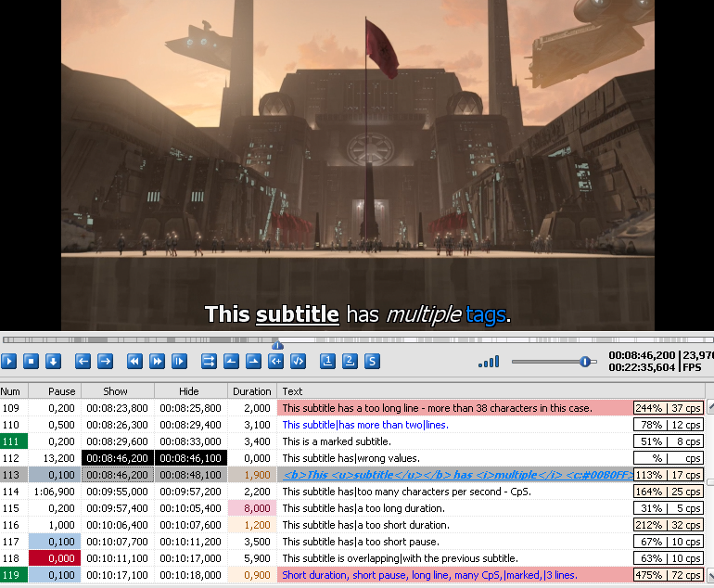Viewport: 714px width, 588px height.
Task: Click blue pause cell 0,100 in row 117
Action: (x=55, y=542)
